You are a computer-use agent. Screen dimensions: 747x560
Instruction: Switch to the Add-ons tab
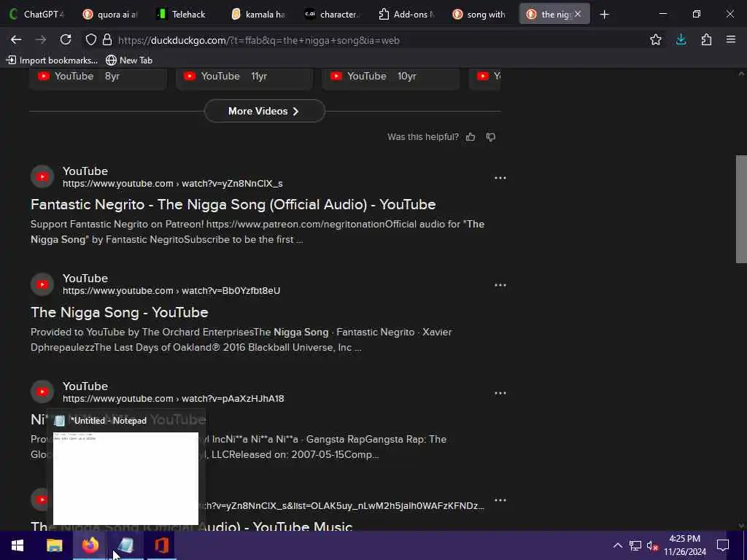click(407, 15)
